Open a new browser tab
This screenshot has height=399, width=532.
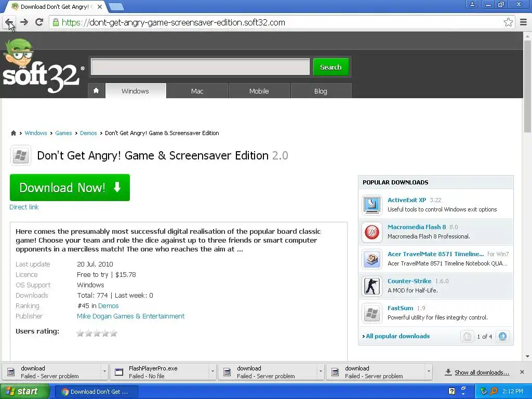point(117,7)
